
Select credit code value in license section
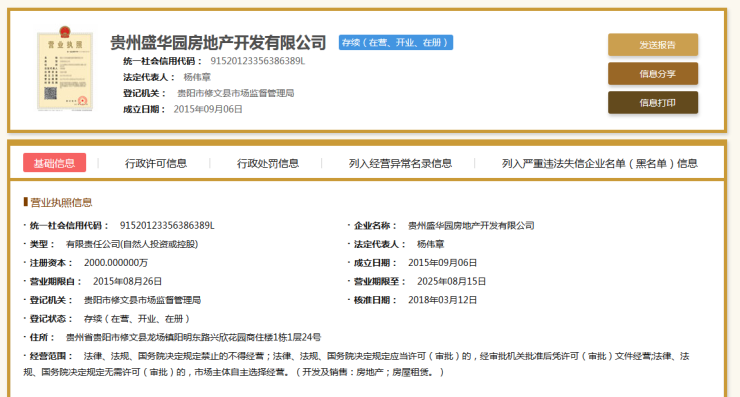pyautogui.click(x=167, y=226)
